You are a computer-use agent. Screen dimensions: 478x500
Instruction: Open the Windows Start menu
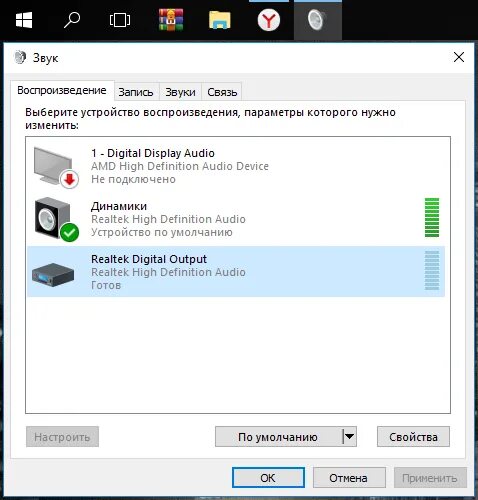click(24, 20)
